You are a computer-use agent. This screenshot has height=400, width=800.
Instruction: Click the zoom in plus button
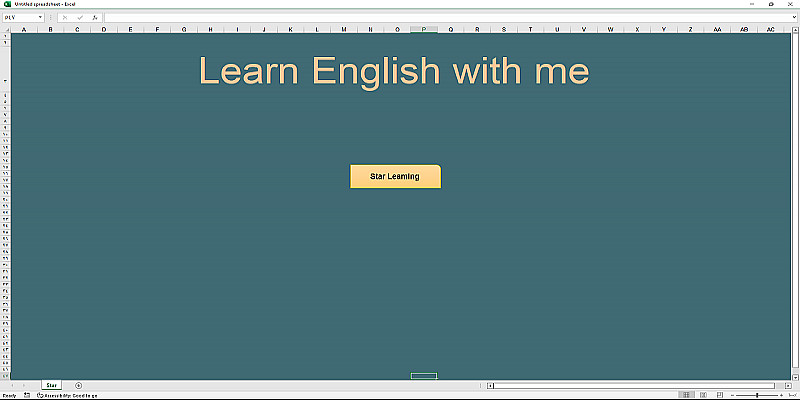pos(781,395)
